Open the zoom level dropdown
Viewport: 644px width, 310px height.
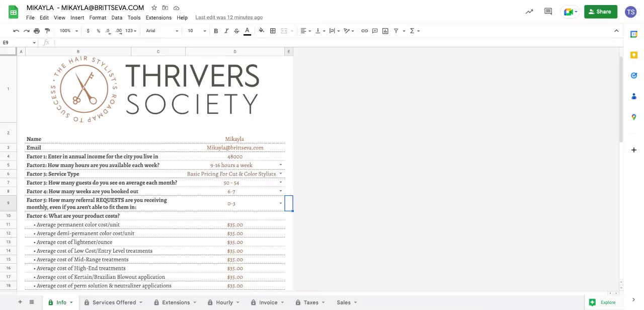coord(69,31)
